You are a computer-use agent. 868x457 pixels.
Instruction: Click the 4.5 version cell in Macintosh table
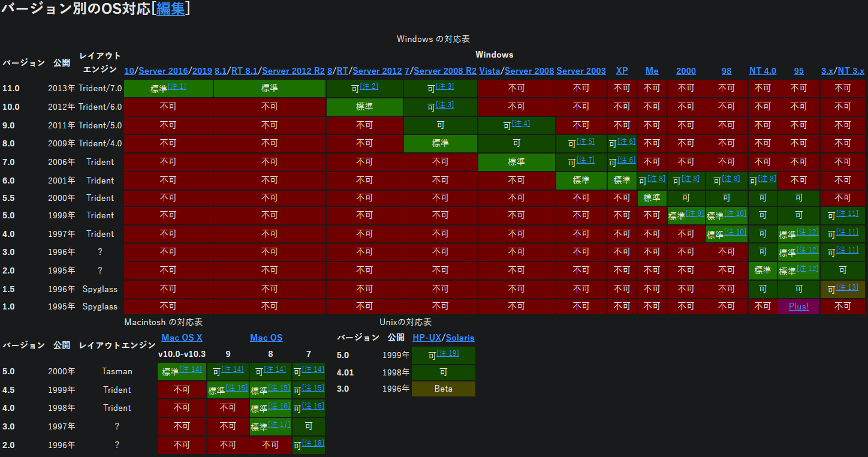9,390
